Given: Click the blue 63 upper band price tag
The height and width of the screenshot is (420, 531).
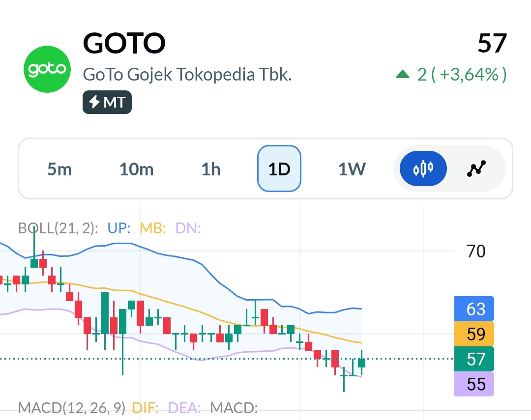Looking at the screenshot, I should click(x=474, y=308).
